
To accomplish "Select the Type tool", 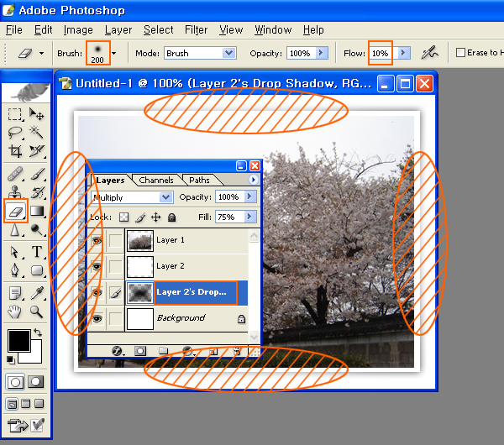I will [37, 252].
